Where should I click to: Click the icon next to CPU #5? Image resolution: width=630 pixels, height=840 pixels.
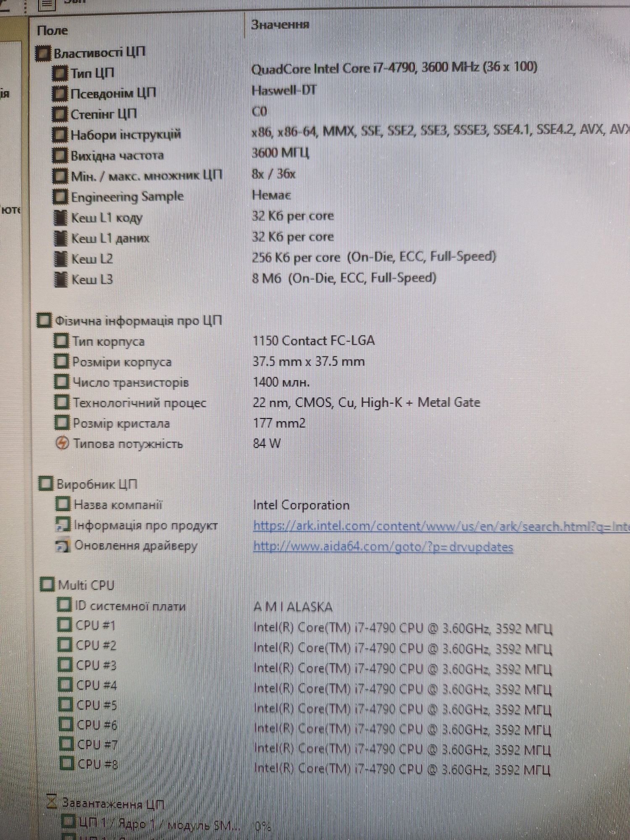(66, 705)
